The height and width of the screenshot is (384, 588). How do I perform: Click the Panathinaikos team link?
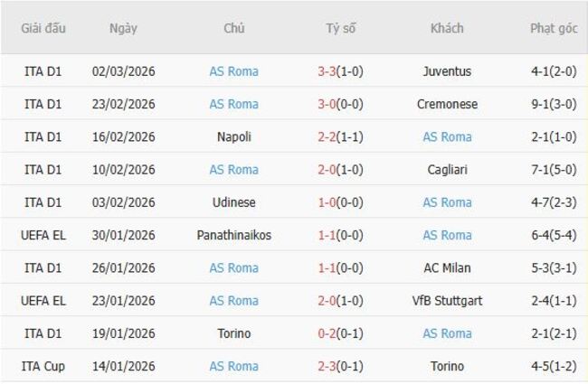coord(234,235)
